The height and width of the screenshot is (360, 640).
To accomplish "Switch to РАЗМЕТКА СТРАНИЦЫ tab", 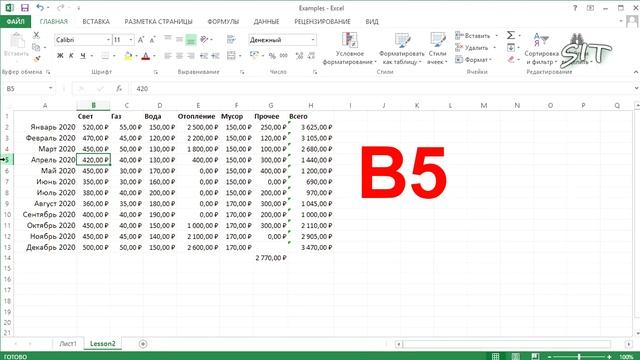I will 158,22.
